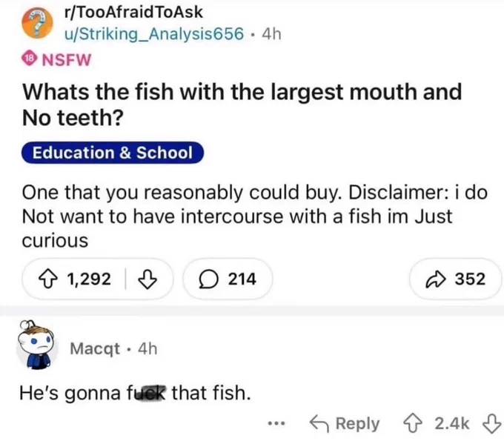This screenshot has width=504, height=441.
Task: Share the post via share arrow
Action: (x=437, y=279)
